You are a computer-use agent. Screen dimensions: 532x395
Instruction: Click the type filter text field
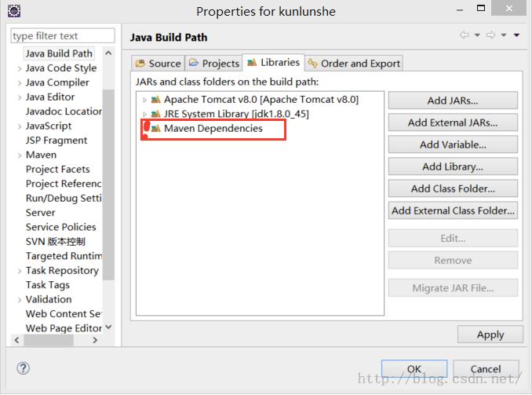(63, 35)
